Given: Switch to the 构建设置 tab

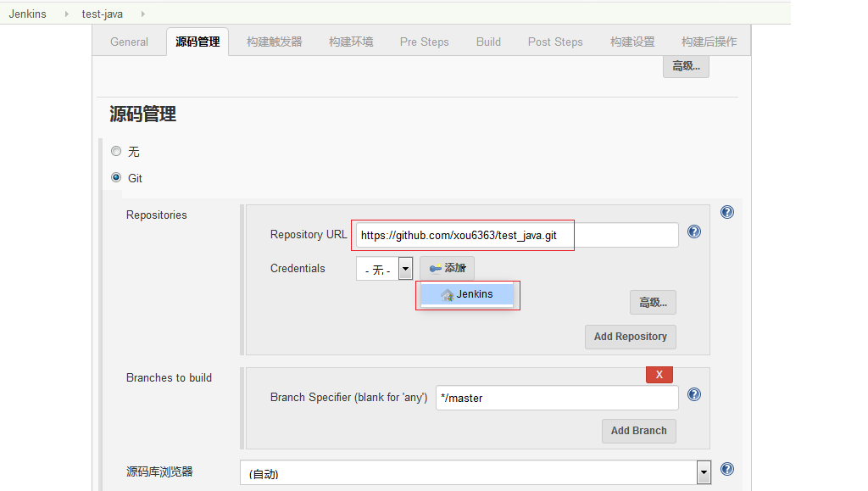Looking at the screenshot, I should point(632,42).
